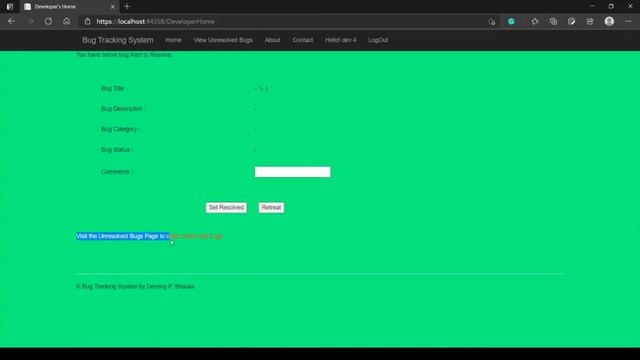Click the address bar URL

[x=156, y=22]
